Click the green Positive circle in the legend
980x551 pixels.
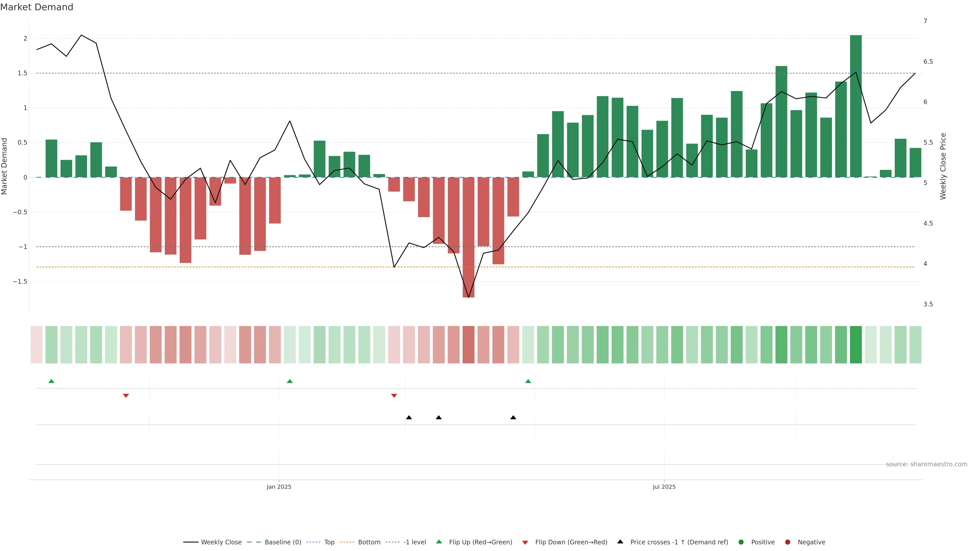(741, 542)
